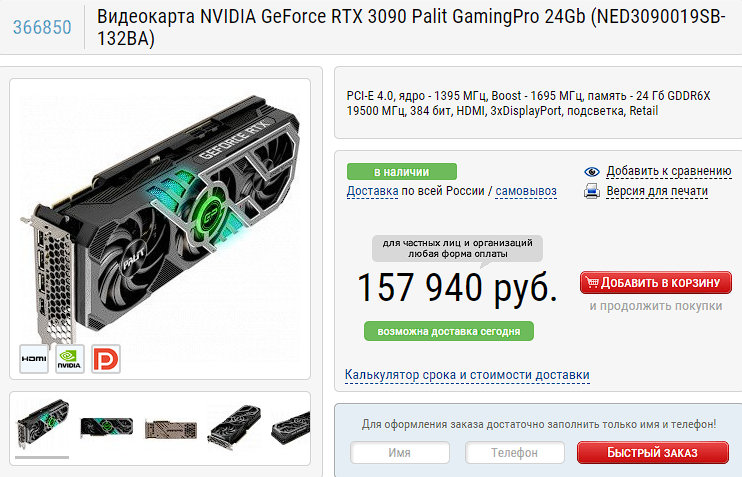
Task: Click the "Телефон" input field
Action: (x=515, y=452)
